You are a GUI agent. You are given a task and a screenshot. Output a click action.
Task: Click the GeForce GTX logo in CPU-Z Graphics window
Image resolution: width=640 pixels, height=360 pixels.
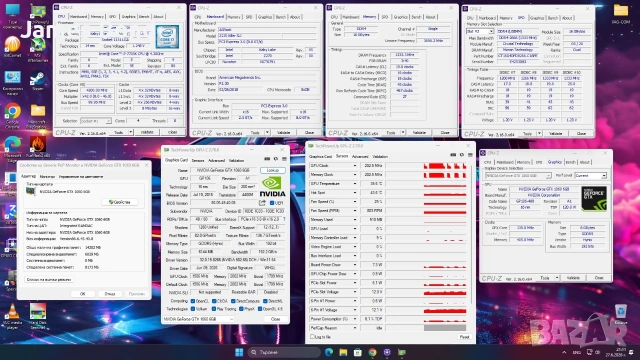pyautogui.click(x=594, y=198)
